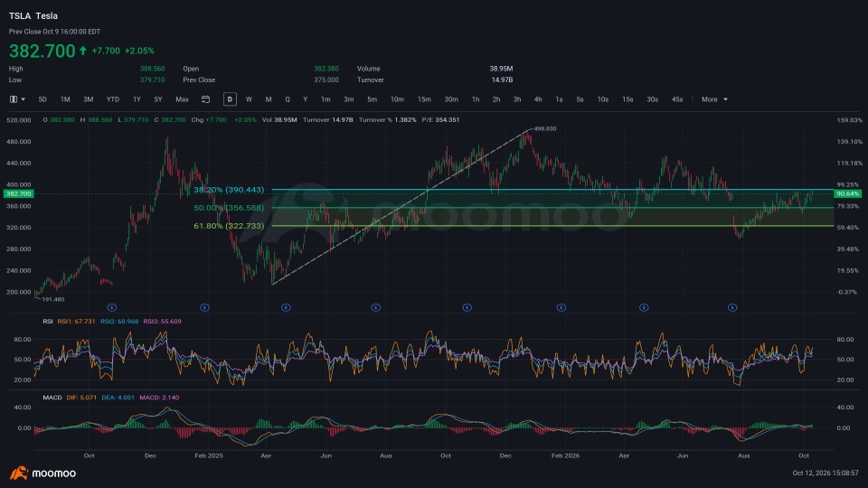The image size is (868, 488).
Task: Click the 50.00% (356.588) Fibonacci label
Action: [229, 208]
